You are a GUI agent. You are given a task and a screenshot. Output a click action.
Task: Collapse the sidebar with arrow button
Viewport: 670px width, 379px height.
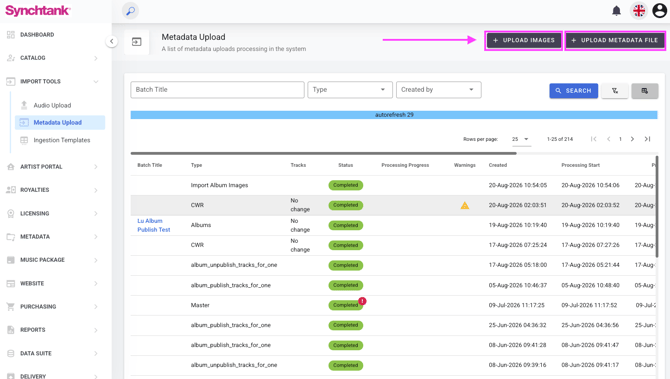112,41
